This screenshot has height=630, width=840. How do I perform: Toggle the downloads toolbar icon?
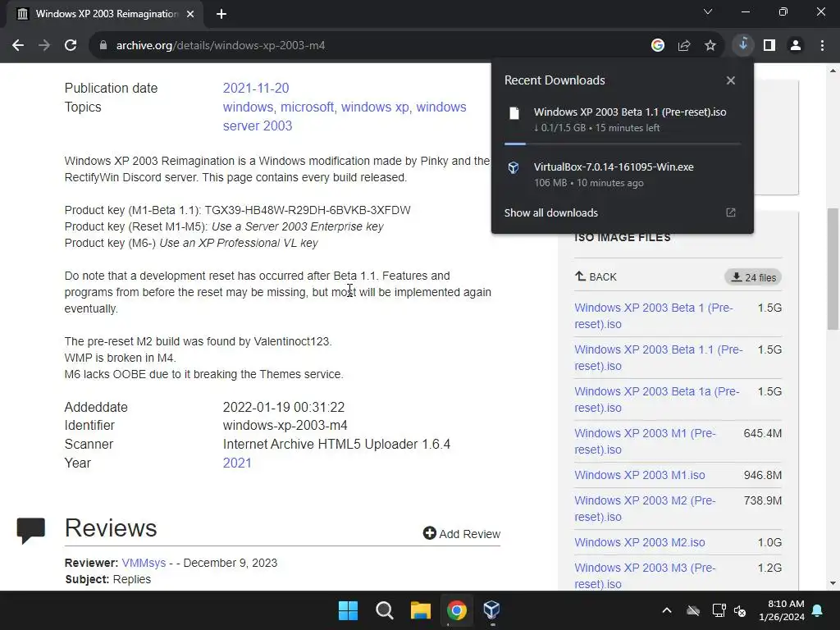pyautogui.click(x=743, y=45)
